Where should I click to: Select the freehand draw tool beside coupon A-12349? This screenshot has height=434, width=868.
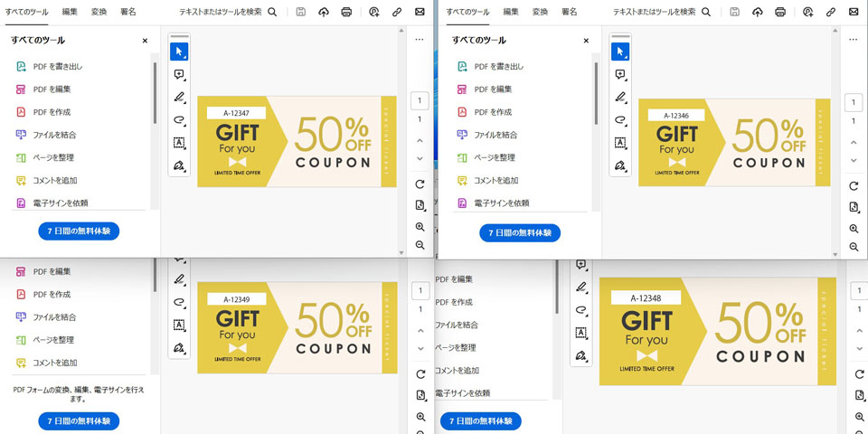coord(179,302)
